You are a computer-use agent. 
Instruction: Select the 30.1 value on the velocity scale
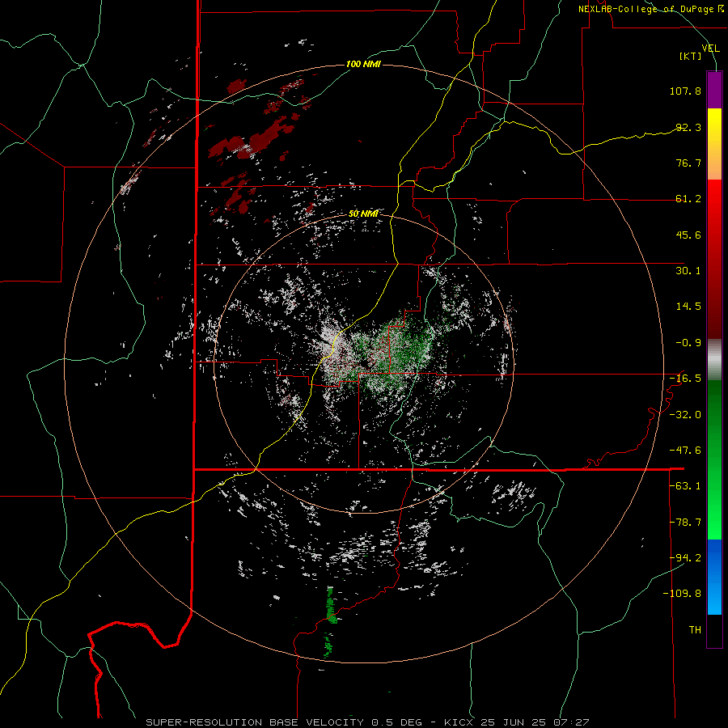tap(688, 271)
